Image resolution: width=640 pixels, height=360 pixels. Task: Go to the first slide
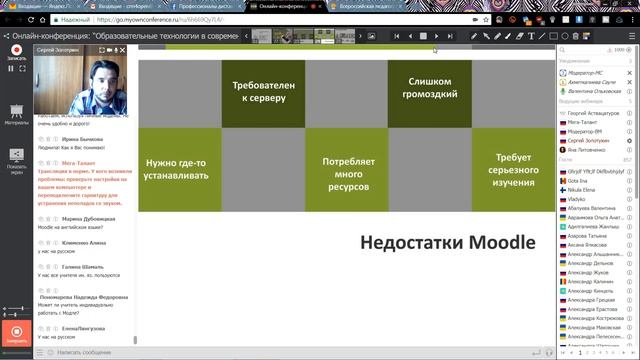click(x=396, y=36)
